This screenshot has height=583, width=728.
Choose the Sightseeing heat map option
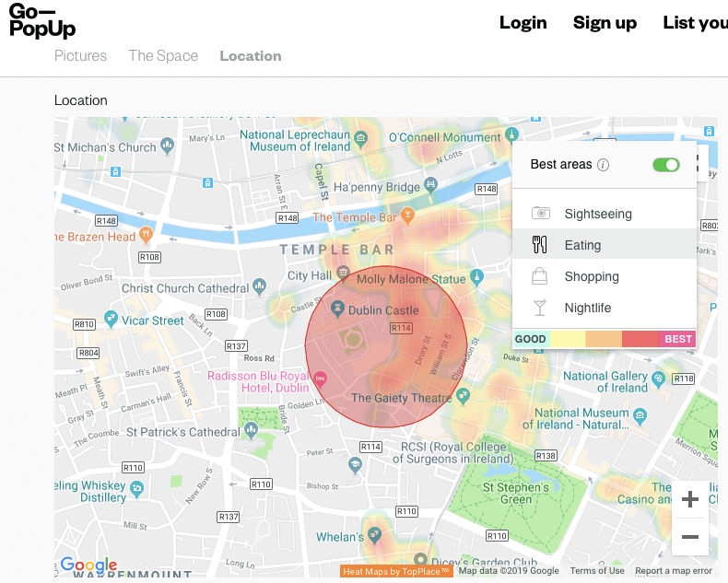(x=604, y=214)
